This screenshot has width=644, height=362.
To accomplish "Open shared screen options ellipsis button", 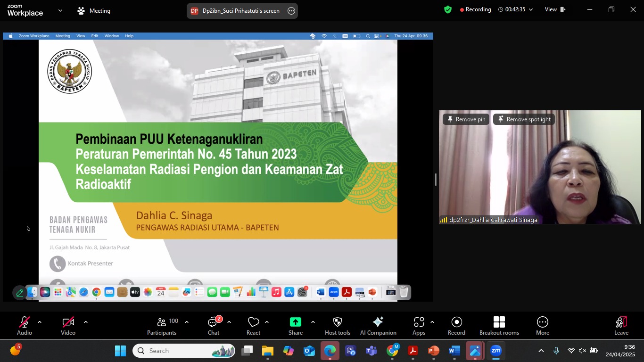I will click(291, 11).
